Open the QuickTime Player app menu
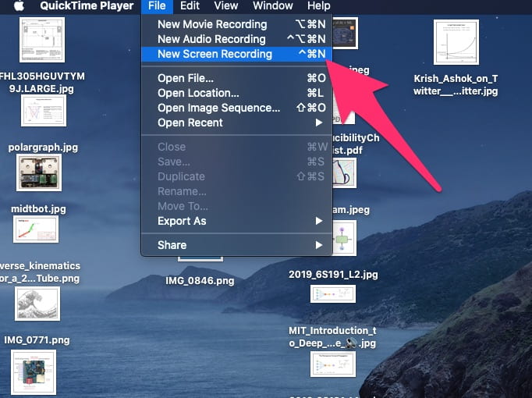532x398 pixels. tap(87, 5)
